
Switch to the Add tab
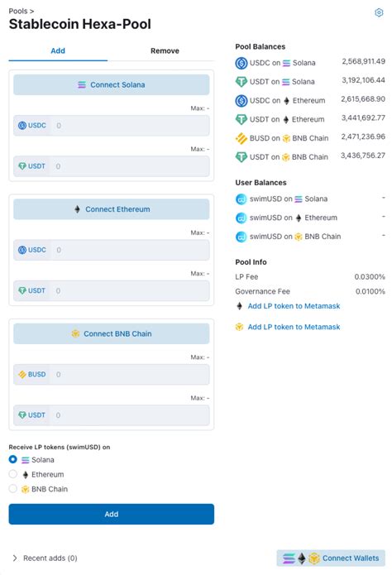point(58,51)
